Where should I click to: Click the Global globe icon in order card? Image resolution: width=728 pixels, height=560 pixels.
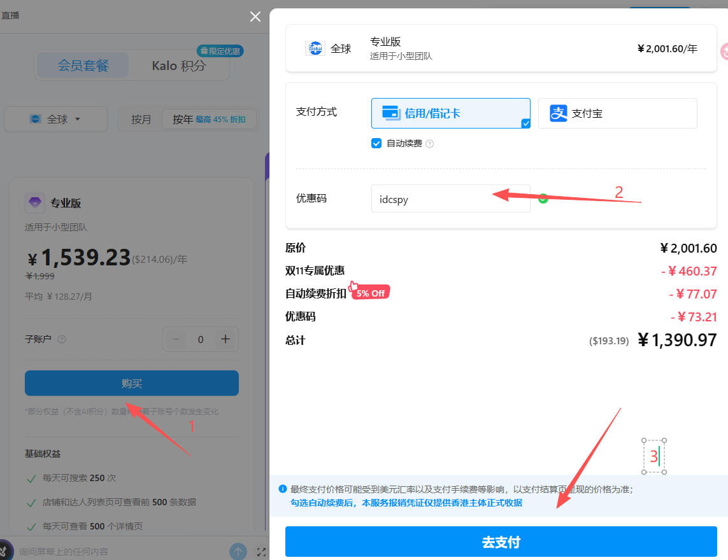(315, 48)
